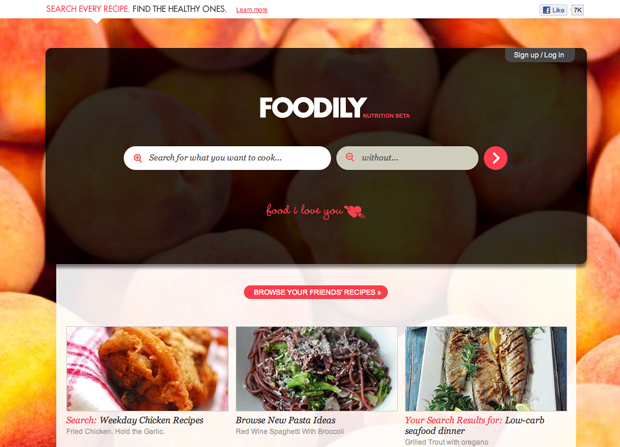
Task: Click the heart with arrow icon
Action: [355, 211]
